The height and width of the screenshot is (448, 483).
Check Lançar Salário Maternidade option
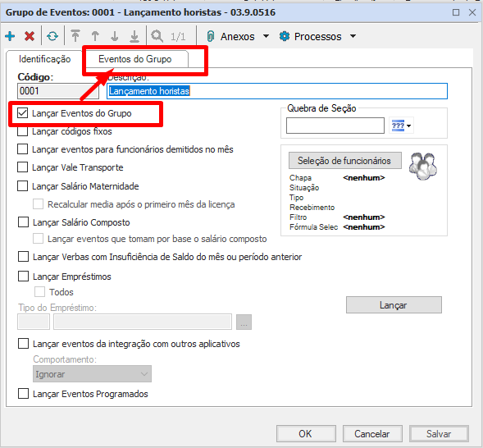tap(22, 186)
